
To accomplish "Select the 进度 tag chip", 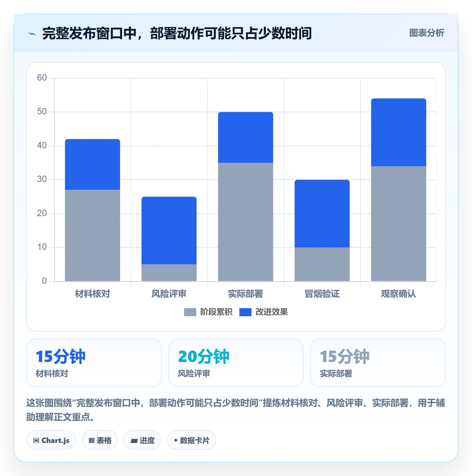I will (142, 440).
